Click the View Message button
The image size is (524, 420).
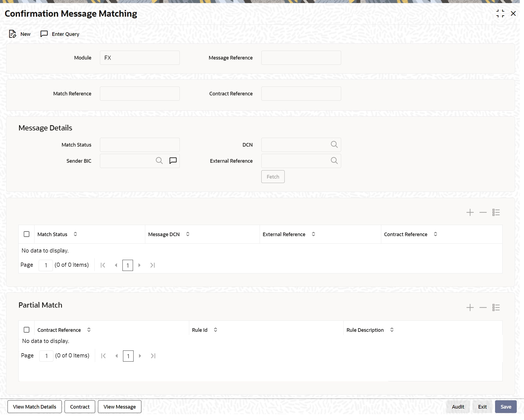click(x=120, y=407)
